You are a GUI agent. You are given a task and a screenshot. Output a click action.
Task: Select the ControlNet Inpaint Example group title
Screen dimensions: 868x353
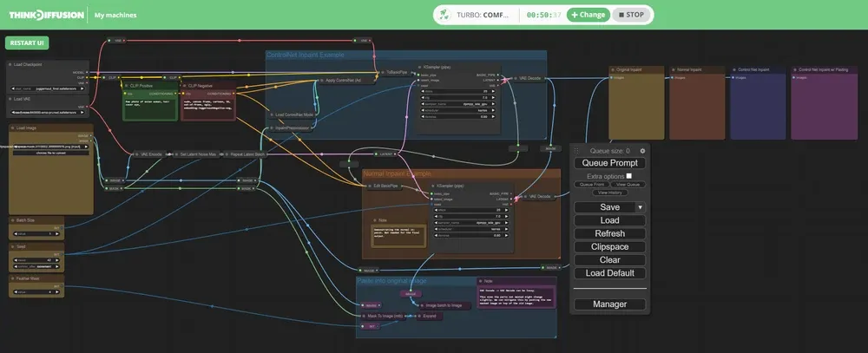tap(305, 55)
